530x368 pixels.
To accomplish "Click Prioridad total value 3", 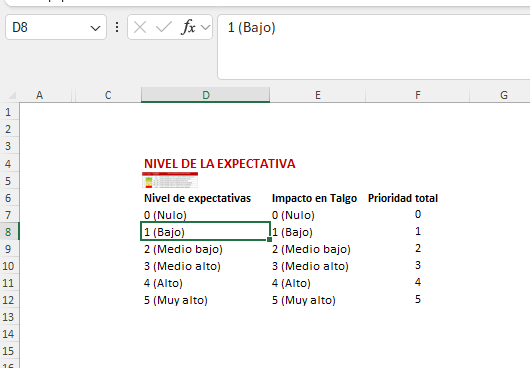I will point(418,265).
